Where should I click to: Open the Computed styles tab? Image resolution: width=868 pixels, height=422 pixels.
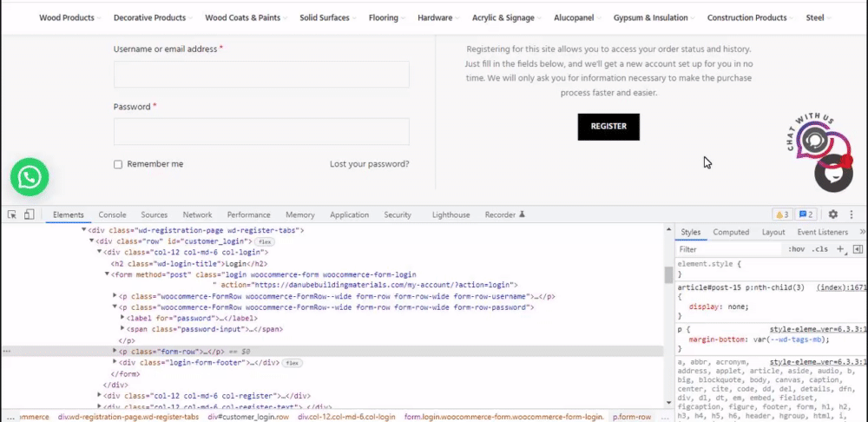[x=731, y=232]
